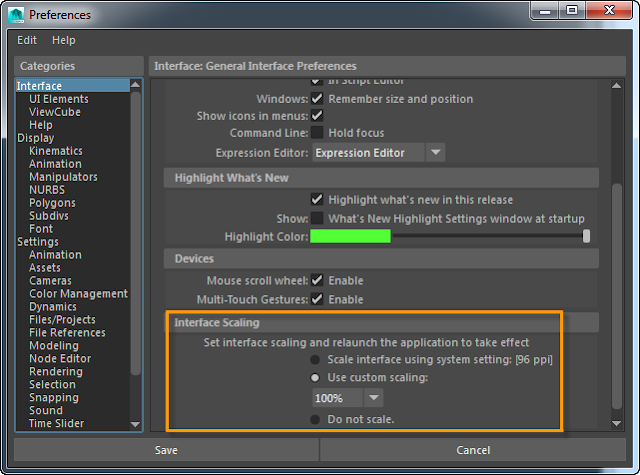Click categories list scroll down arrow

(x=136, y=424)
